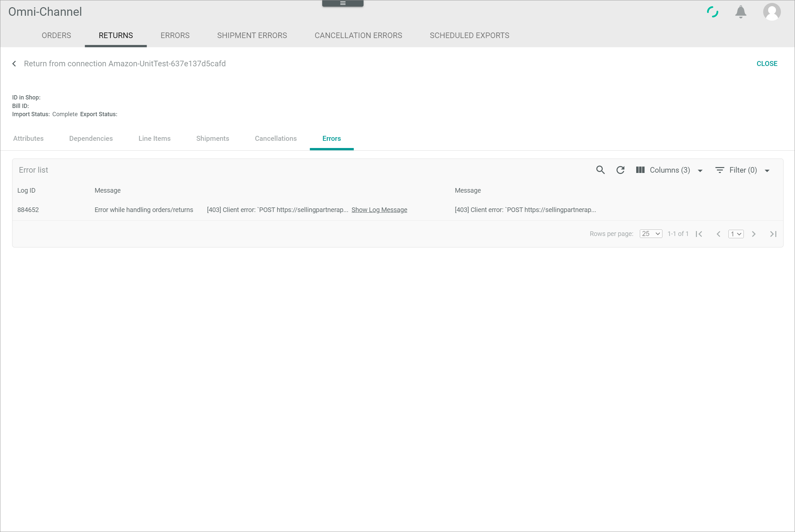Switch to the ORDERS tab

[56, 35]
